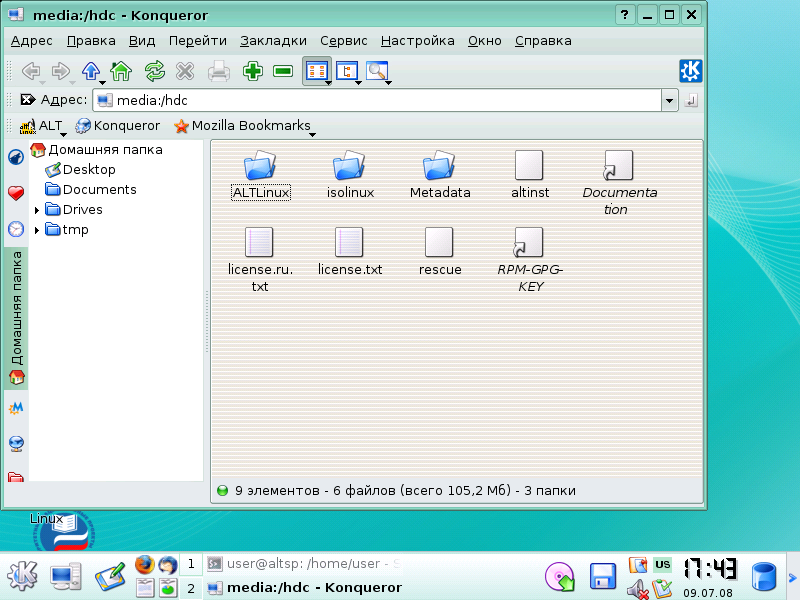
Task: Open the Настройка menu
Action: click(x=417, y=41)
